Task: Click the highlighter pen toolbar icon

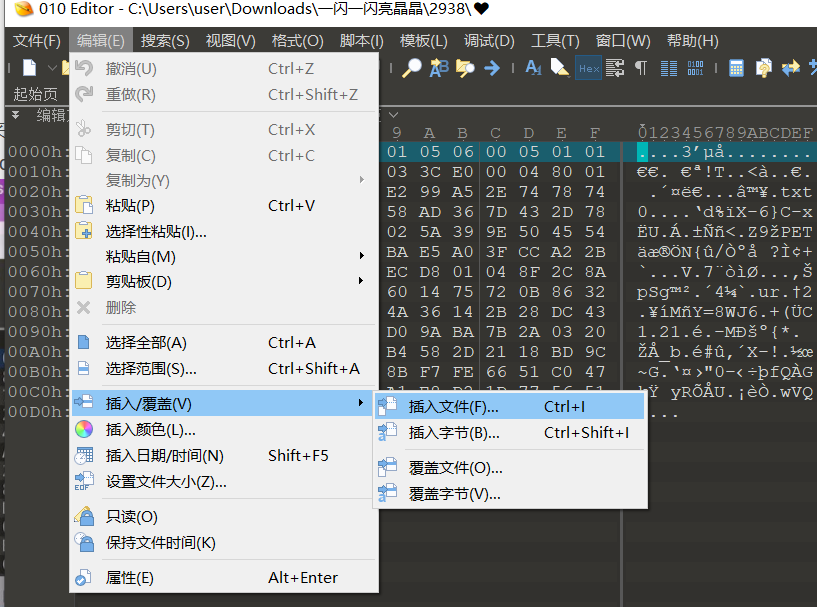Action: (x=561, y=68)
